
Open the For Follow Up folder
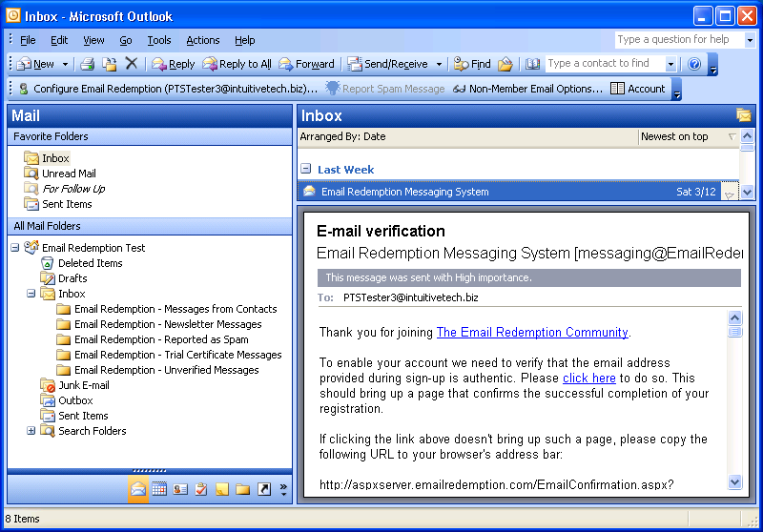[x=73, y=189]
